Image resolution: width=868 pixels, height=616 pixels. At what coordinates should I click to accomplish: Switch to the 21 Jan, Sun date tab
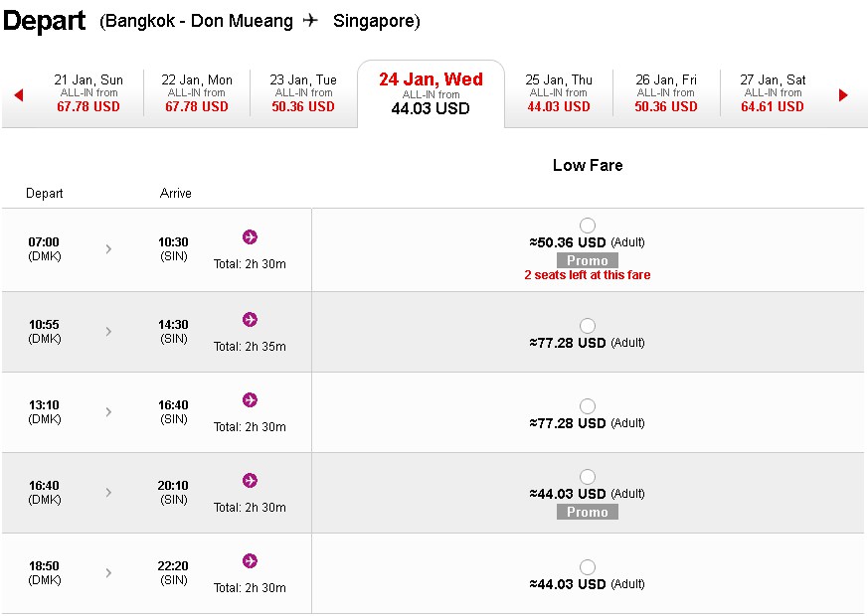click(x=88, y=93)
